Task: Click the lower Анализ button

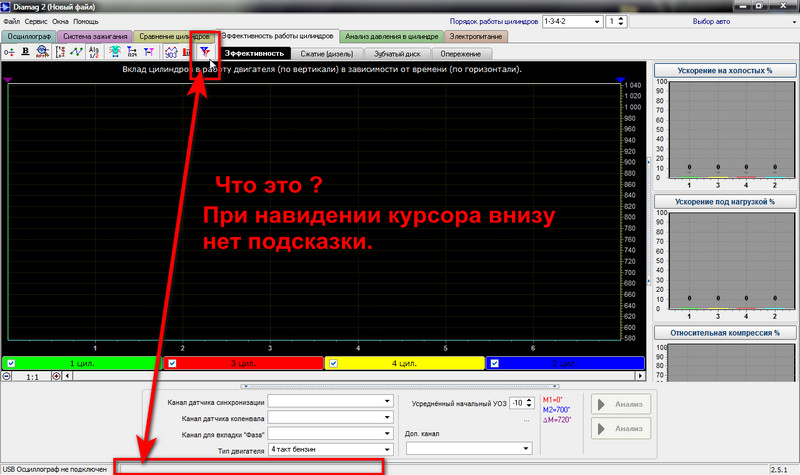Action: coord(621,429)
